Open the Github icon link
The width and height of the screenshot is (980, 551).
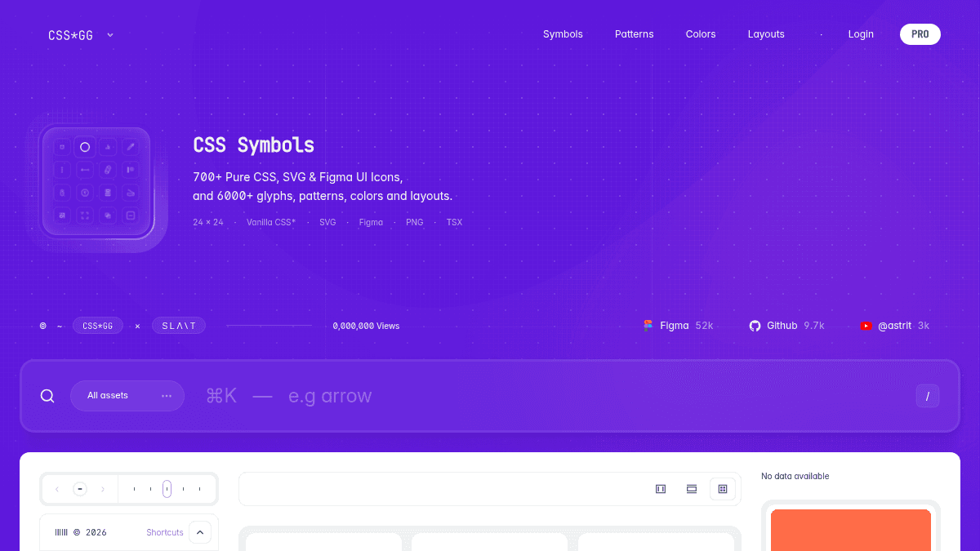(x=755, y=326)
